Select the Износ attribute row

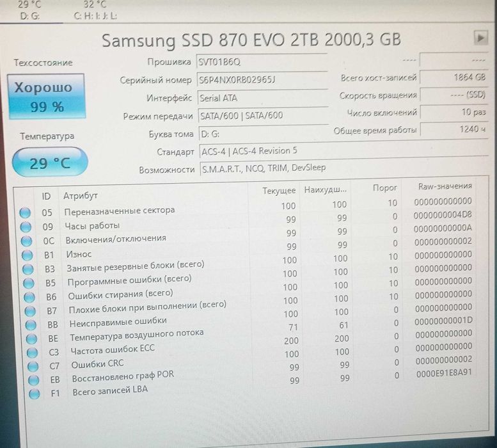(248, 248)
